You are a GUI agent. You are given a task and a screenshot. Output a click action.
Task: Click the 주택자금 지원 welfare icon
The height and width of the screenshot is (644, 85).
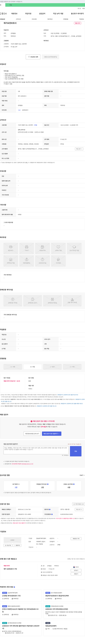11,261
